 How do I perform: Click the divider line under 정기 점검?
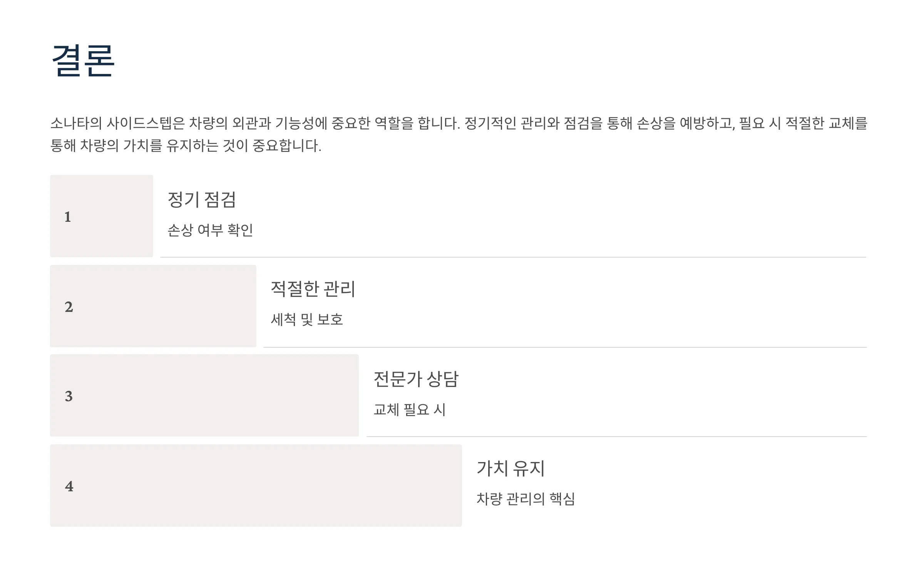click(513, 257)
